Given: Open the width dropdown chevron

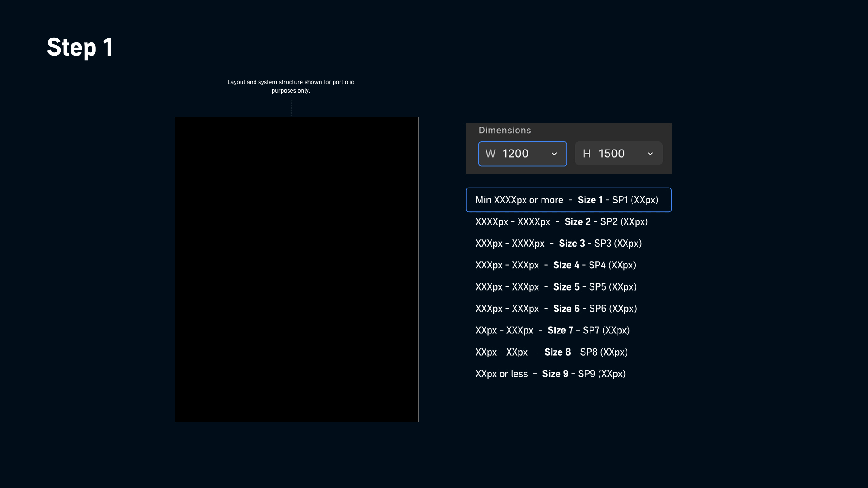Looking at the screenshot, I should (x=554, y=154).
